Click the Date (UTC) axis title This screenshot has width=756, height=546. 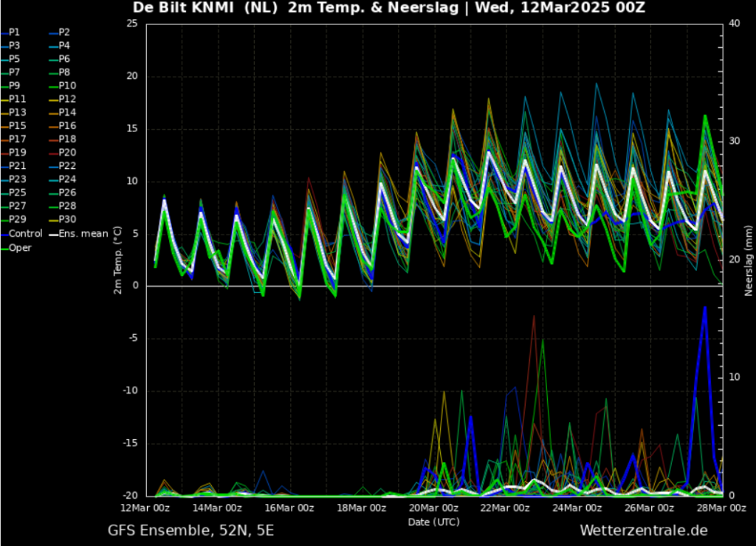point(433,522)
